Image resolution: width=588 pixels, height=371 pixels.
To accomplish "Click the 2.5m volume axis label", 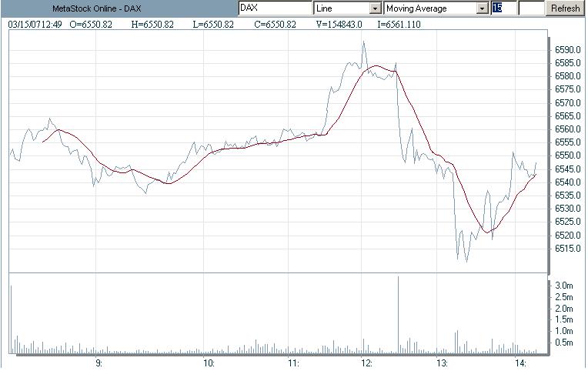I will (564, 297).
